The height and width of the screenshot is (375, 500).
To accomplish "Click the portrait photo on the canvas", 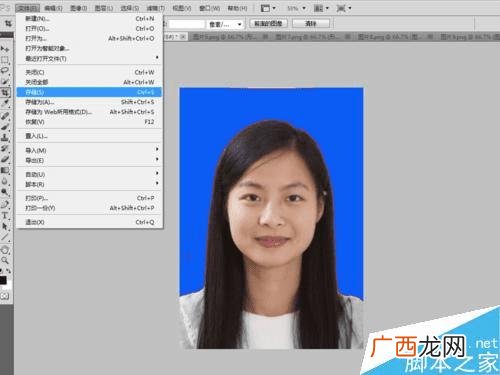I will pyautogui.click(x=271, y=218).
